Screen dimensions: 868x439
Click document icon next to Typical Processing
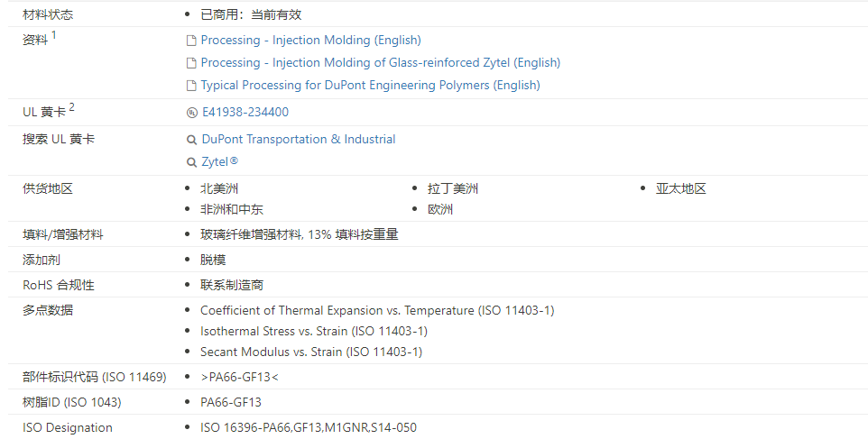191,86
